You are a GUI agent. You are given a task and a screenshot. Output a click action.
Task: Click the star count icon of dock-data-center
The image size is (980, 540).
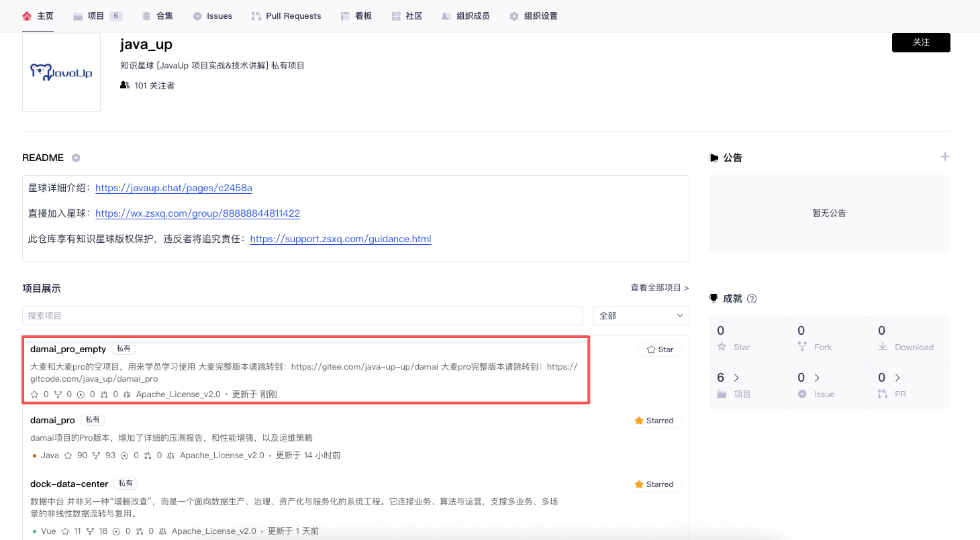pos(65,531)
